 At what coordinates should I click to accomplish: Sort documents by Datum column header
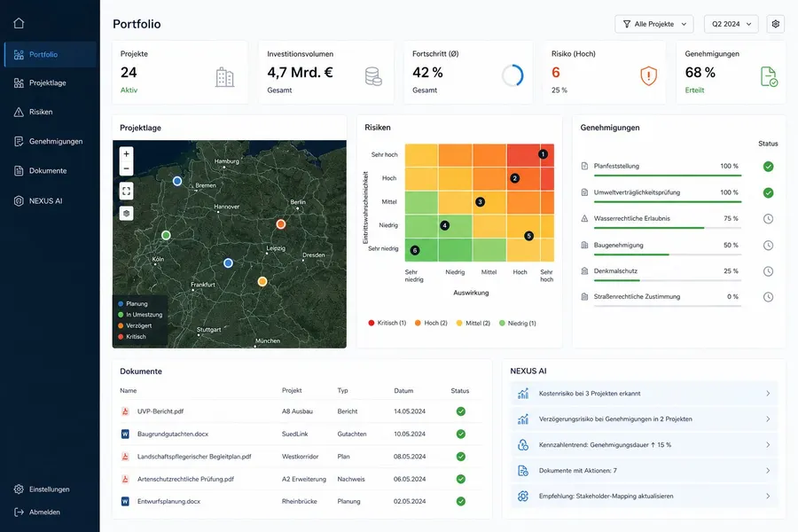403,390
